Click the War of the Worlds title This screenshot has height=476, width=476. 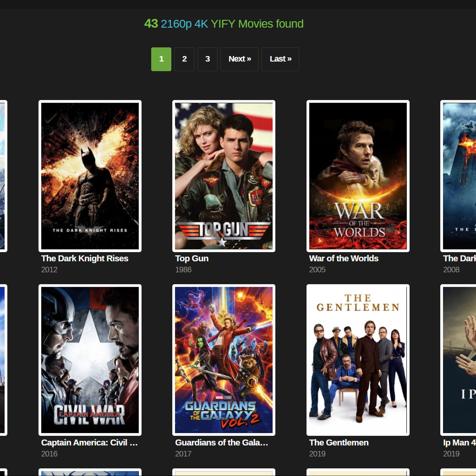pyautogui.click(x=344, y=258)
